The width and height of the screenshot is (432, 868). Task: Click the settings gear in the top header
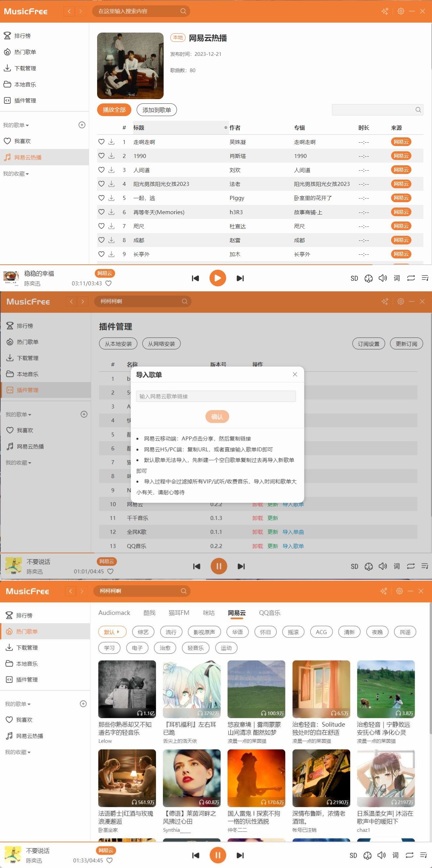click(401, 11)
